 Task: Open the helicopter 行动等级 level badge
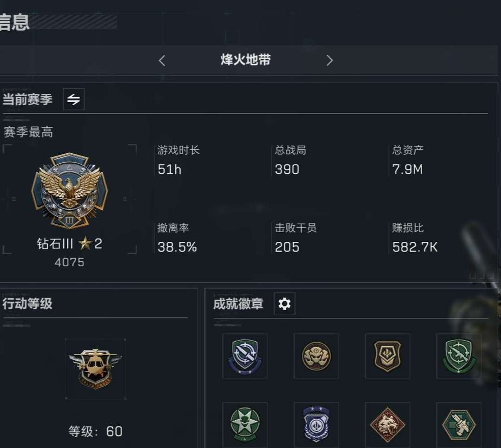click(96, 369)
